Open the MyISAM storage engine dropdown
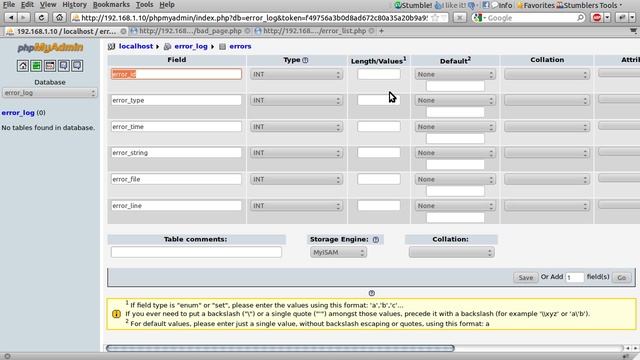 (x=338, y=253)
